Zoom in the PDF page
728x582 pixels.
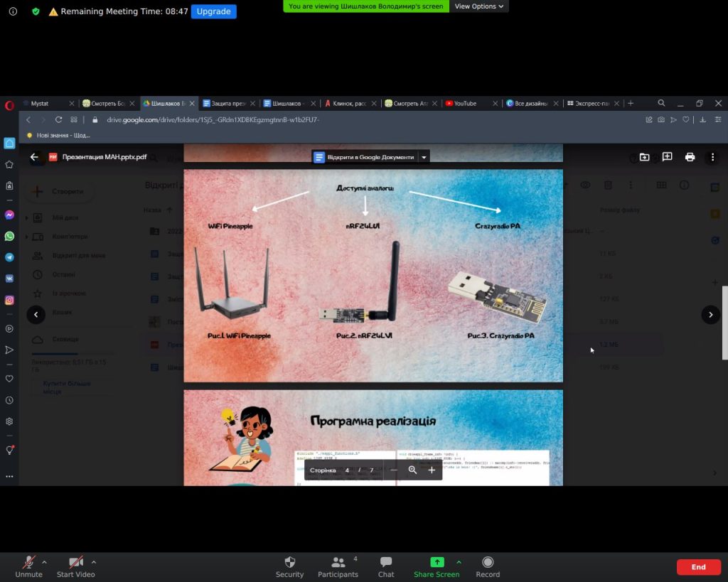[432, 470]
